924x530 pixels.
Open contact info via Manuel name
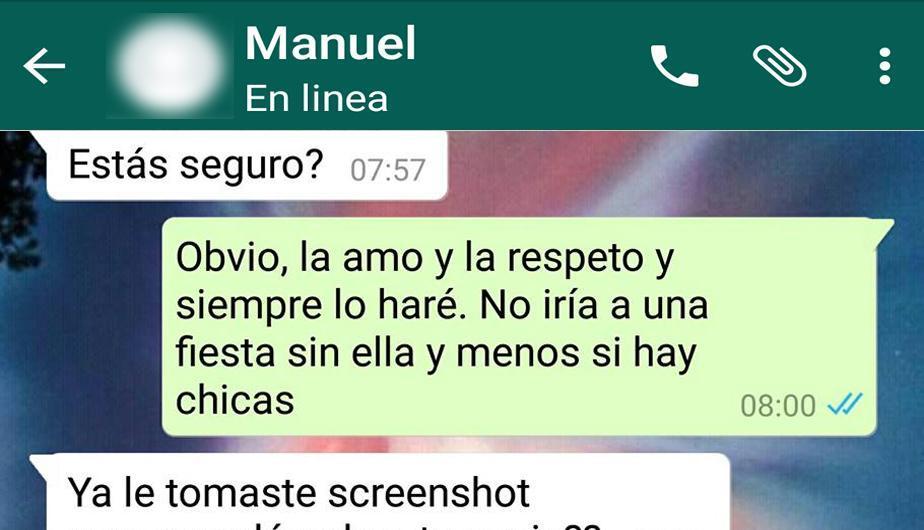tap(331, 43)
